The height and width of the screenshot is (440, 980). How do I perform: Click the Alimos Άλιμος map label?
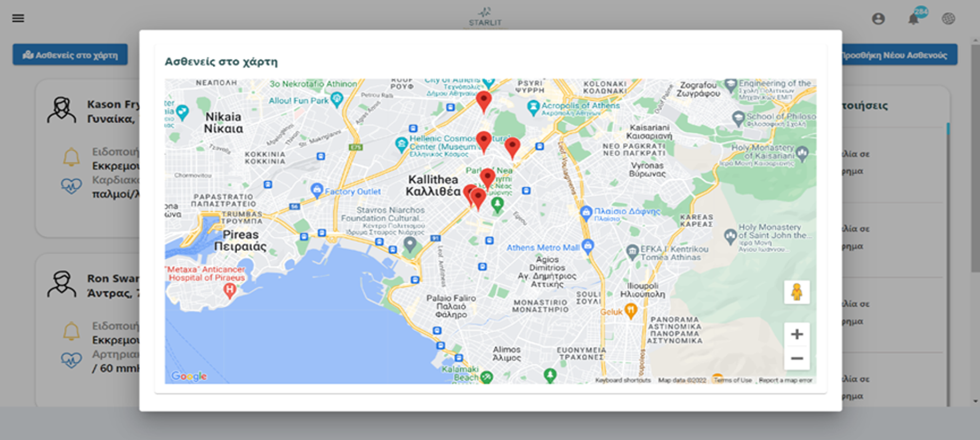pyautogui.click(x=507, y=353)
